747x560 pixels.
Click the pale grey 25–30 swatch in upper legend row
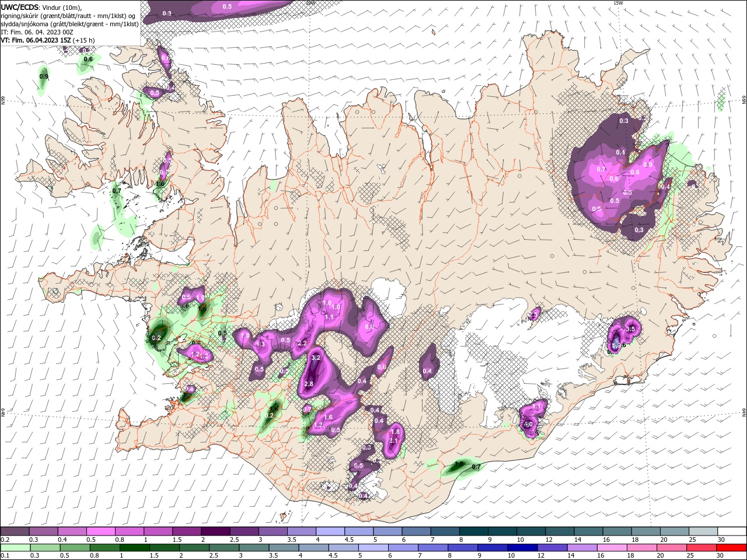click(x=704, y=531)
